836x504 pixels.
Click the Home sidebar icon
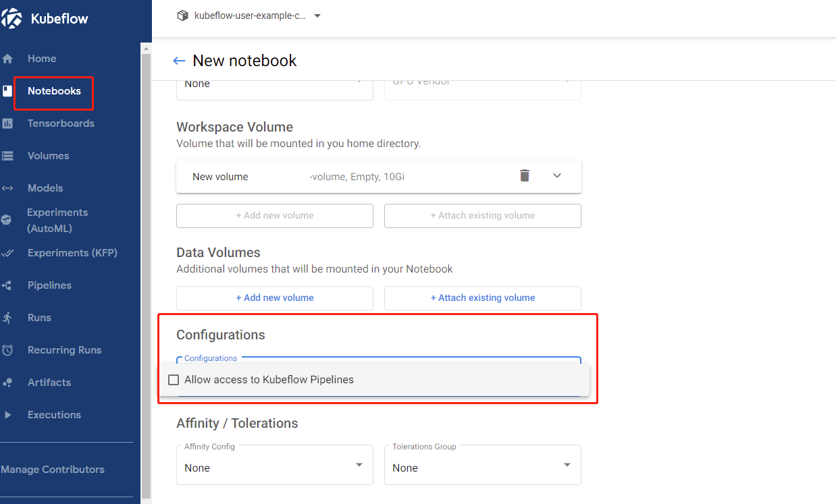coord(7,59)
